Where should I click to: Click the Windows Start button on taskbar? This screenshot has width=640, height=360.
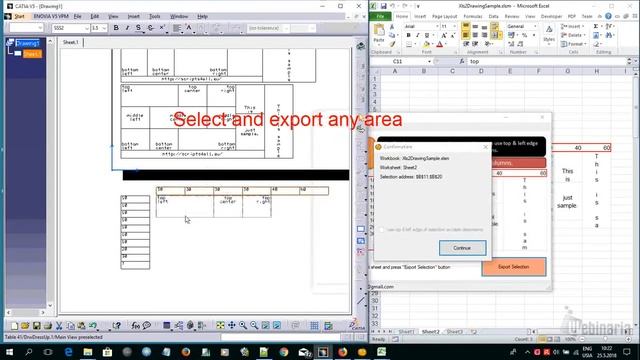point(9,352)
